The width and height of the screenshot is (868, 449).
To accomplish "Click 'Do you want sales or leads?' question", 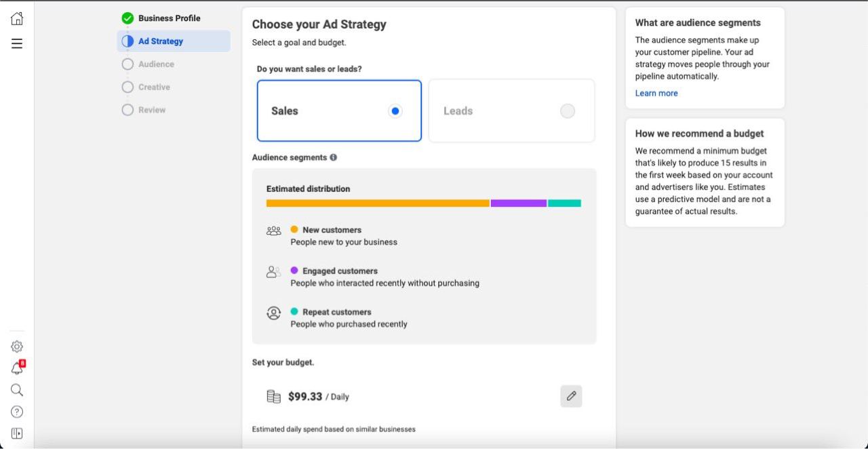I will [309, 69].
